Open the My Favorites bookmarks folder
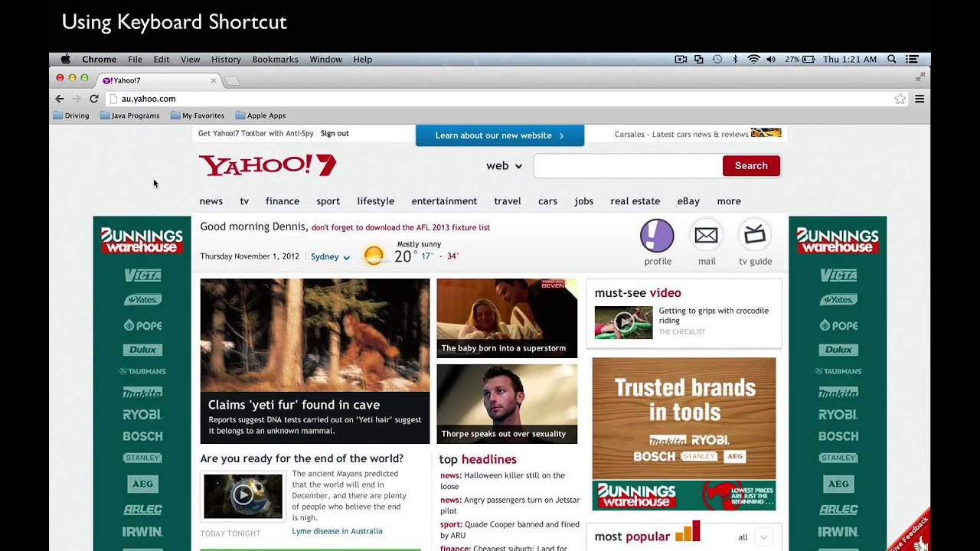Image resolution: width=980 pixels, height=551 pixels. click(x=198, y=116)
